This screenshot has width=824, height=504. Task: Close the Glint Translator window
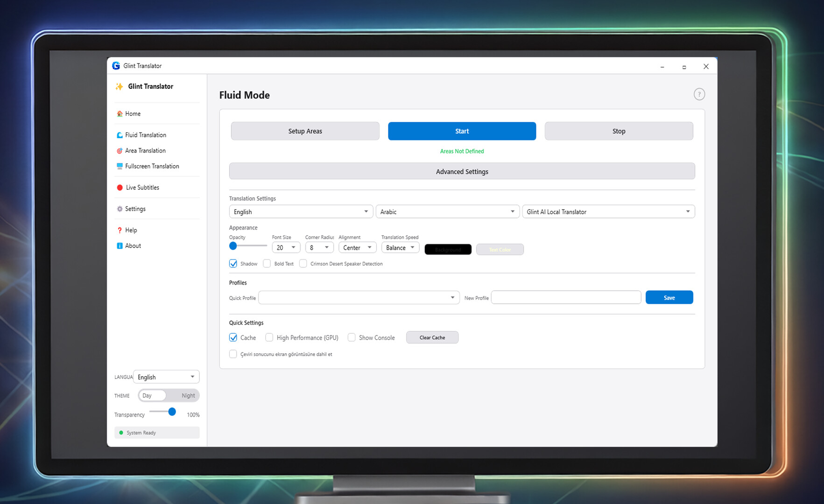(706, 67)
